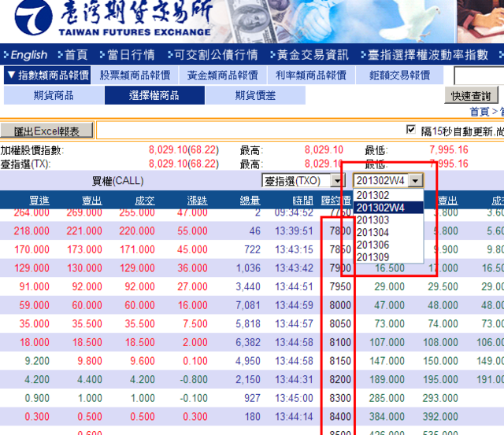
Task: Sort by call 買進 column header
Action: [39, 201]
